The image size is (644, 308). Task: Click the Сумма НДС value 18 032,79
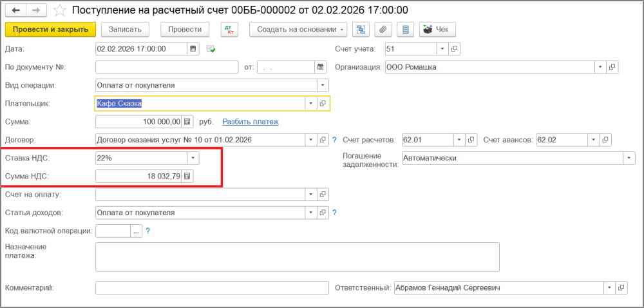pyautogui.click(x=139, y=176)
